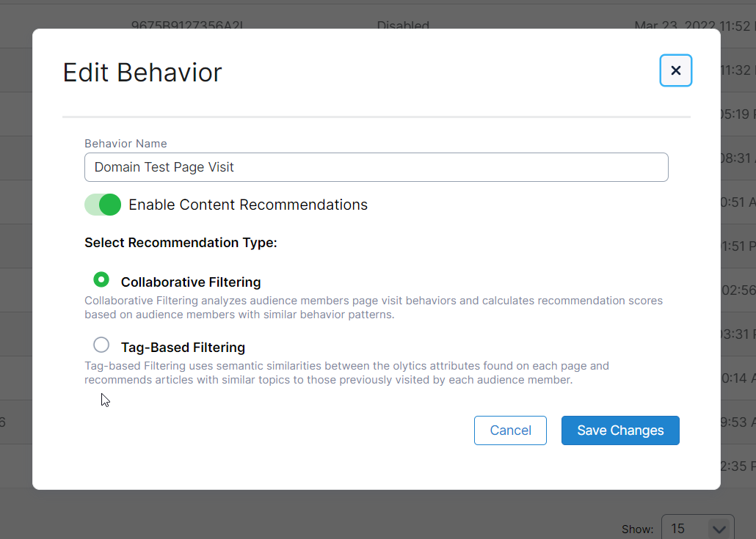Click the Show count value 15
The height and width of the screenshot is (539, 756).
(678, 529)
